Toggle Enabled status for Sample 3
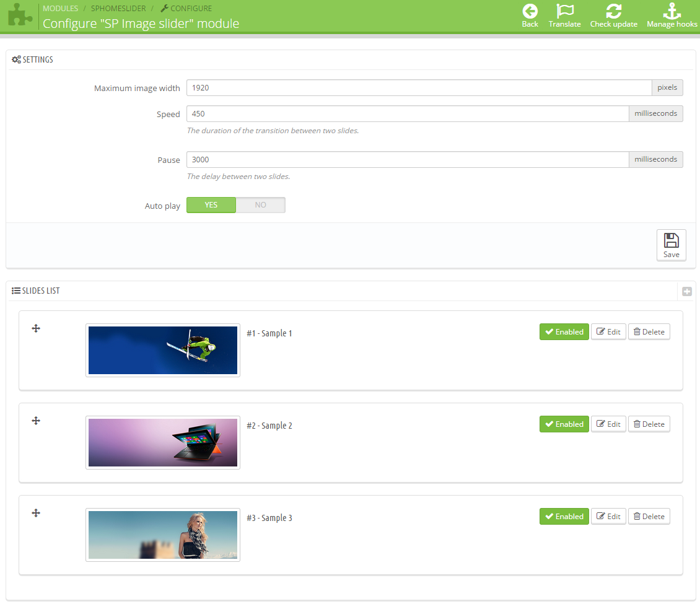700x604 pixels. click(x=564, y=517)
